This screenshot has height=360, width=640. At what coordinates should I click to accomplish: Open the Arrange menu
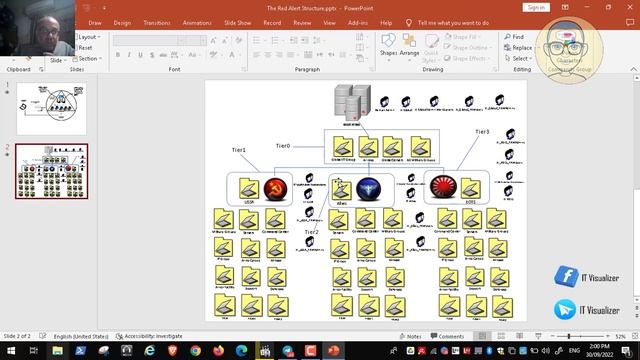[x=409, y=46]
